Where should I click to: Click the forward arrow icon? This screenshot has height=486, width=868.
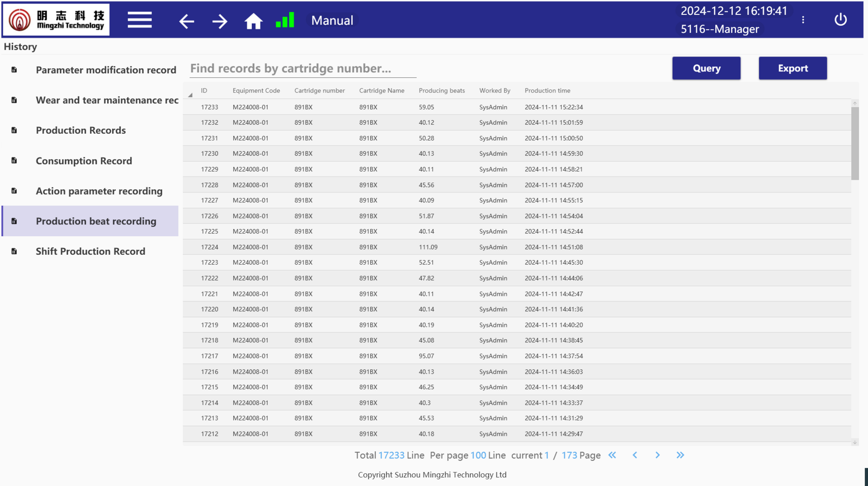click(220, 21)
